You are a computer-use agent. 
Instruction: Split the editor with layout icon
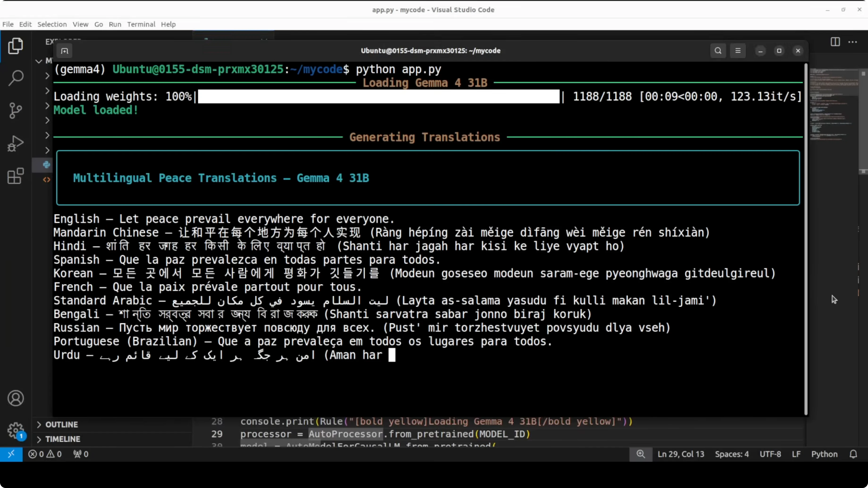pos(835,42)
